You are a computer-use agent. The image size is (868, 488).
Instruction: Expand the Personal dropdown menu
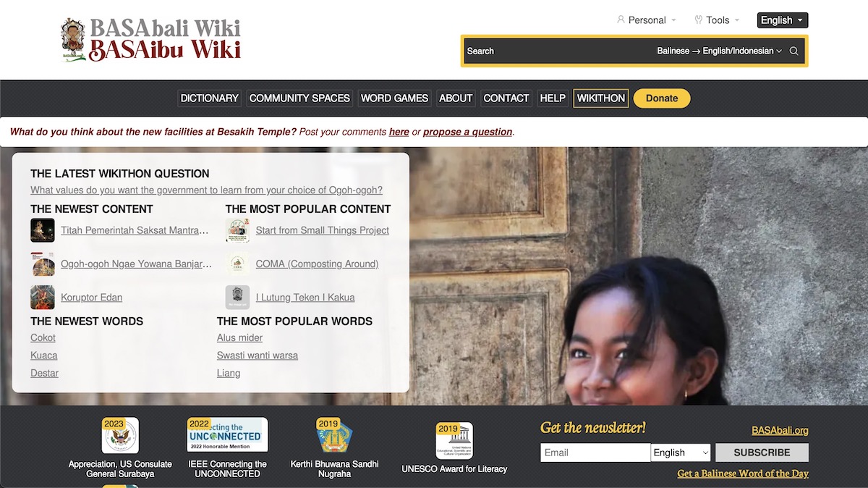pyautogui.click(x=647, y=20)
